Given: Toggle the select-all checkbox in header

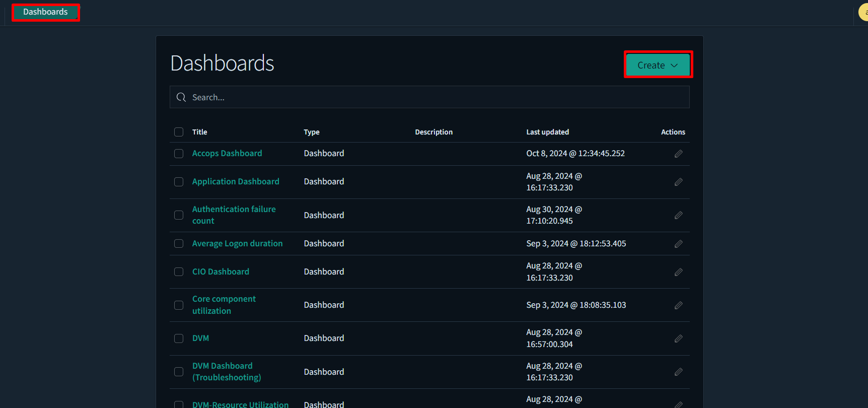Looking at the screenshot, I should coord(179,132).
